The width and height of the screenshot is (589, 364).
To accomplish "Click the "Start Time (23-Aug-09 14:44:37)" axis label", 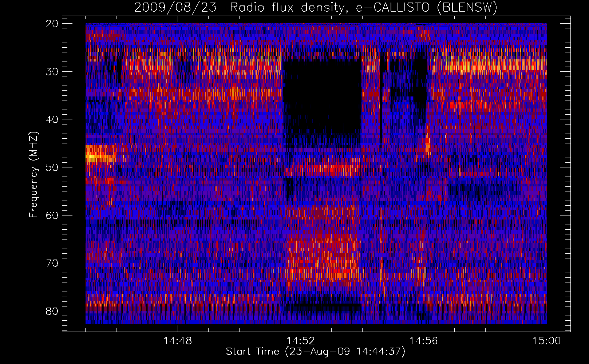I will click(x=316, y=352).
